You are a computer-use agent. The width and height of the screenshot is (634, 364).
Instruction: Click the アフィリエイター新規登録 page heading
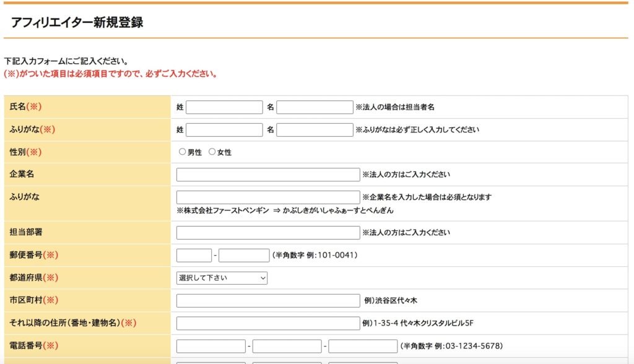(77, 23)
